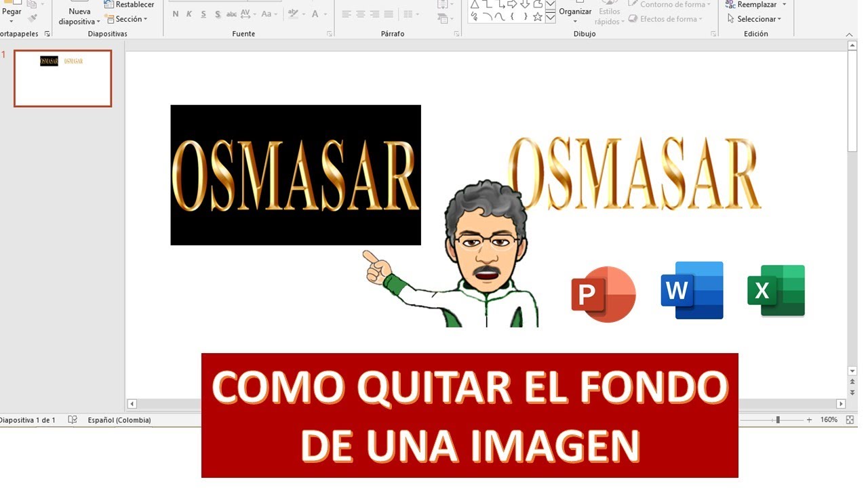Click the zoom in plus button
The height and width of the screenshot is (488, 868).
(809, 420)
